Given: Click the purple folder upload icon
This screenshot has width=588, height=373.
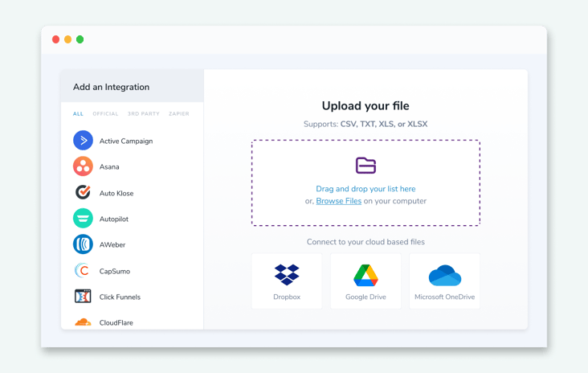Looking at the screenshot, I should (365, 166).
